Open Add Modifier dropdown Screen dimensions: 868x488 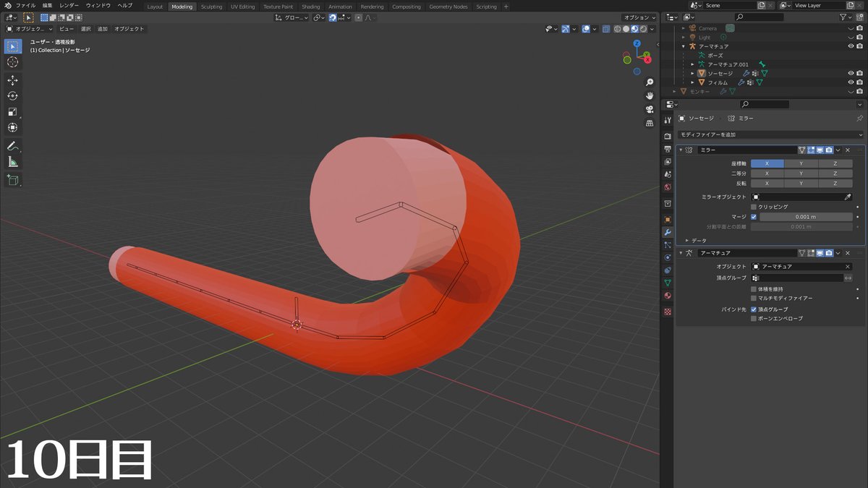coord(770,134)
